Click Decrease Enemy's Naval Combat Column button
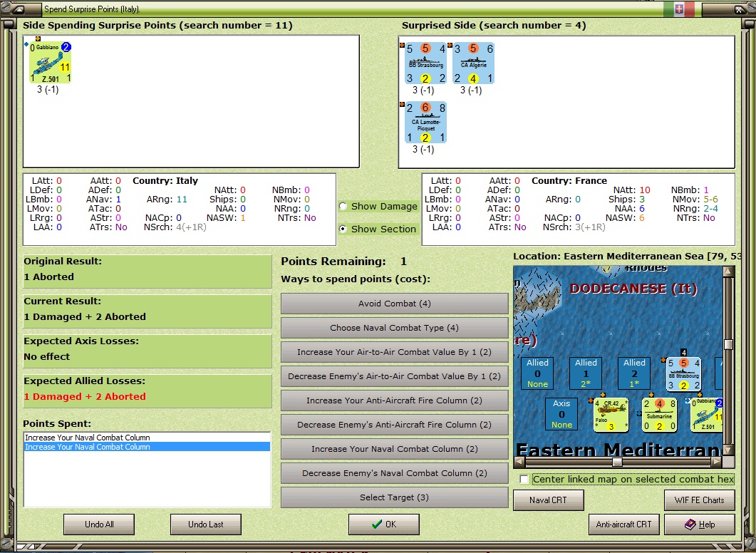The height and width of the screenshot is (553, 756). point(395,473)
